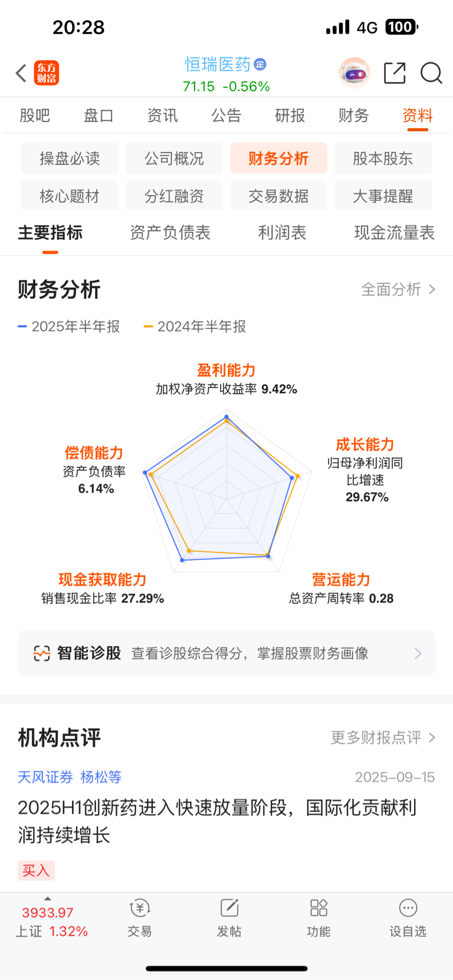Tap 设自选 (Add to watchlist) icon

[408, 917]
